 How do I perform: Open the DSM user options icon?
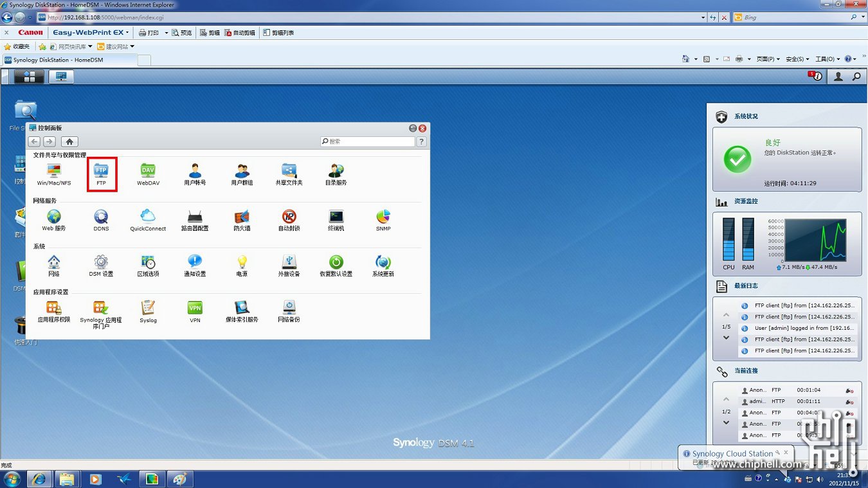(838, 77)
